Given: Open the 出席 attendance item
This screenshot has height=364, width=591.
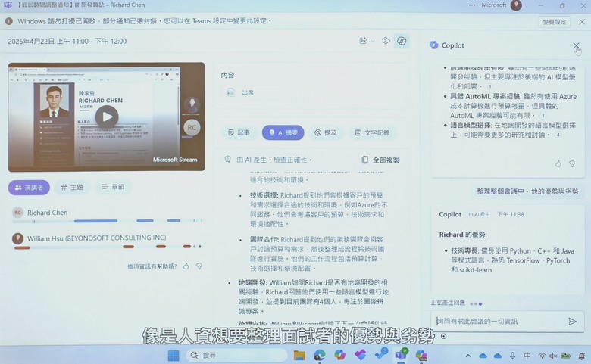Looking at the screenshot, I should (x=248, y=92).
